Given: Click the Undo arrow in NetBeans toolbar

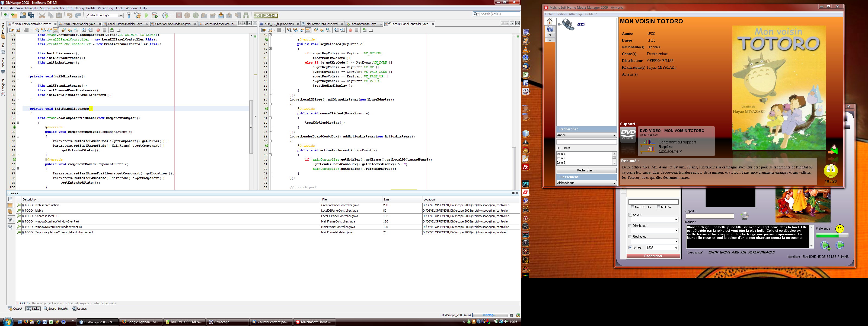Looking at the screenshot, I should point(69,15).
